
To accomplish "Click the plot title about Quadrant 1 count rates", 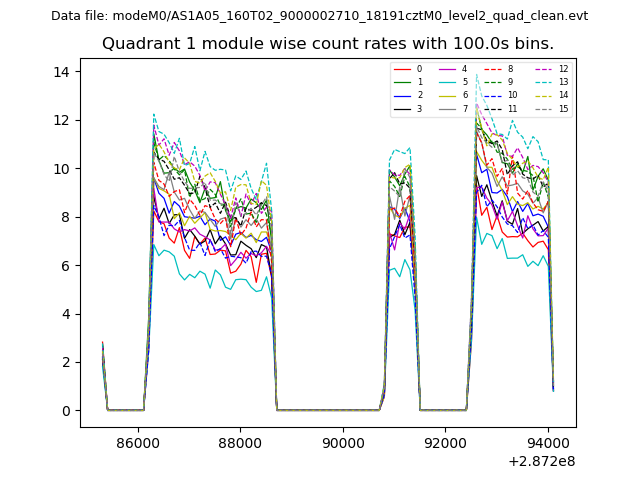I will click(x=328, y=44).
